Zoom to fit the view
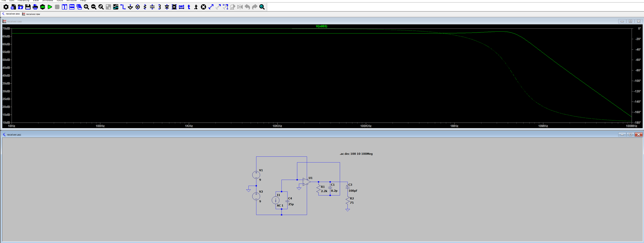 pyautogui.click(x=101, y=7)
